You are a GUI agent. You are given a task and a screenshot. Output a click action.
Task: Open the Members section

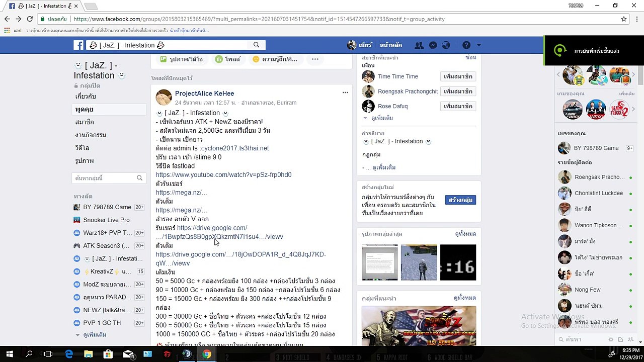tap(85, 122)
